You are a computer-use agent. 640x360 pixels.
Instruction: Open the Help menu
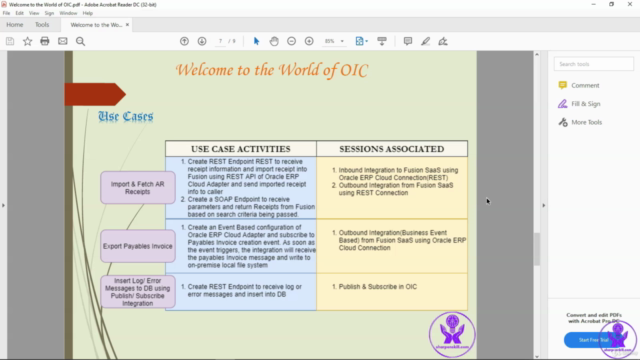[x=87, y=13]
